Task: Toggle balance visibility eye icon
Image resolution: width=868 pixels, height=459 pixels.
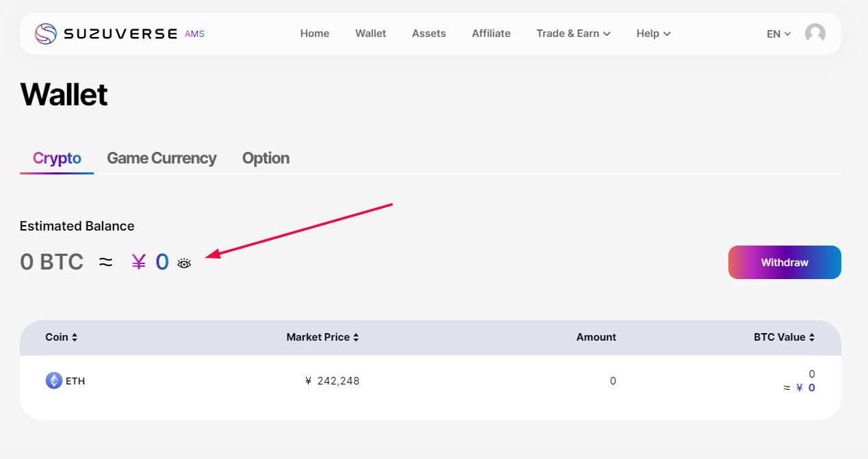Action: (x=184, y=263)
